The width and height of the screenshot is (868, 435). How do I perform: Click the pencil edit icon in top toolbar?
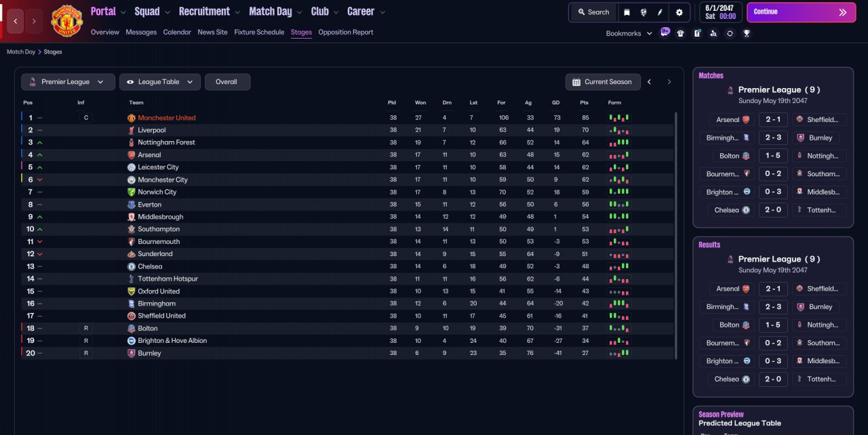(660, 12)
